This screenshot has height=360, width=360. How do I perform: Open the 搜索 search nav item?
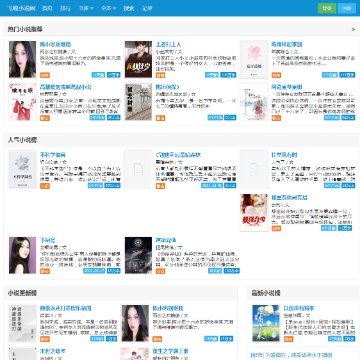coord(129,8)
